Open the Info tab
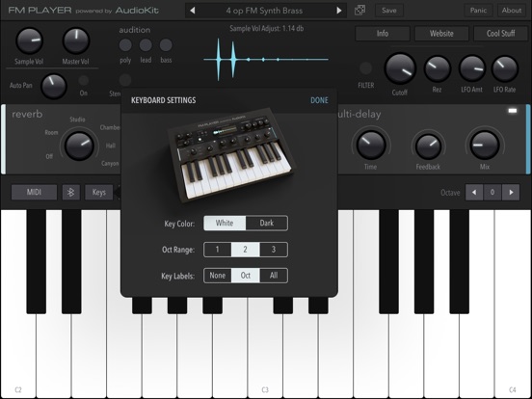The image size is (532, 399). coord(383,33)
